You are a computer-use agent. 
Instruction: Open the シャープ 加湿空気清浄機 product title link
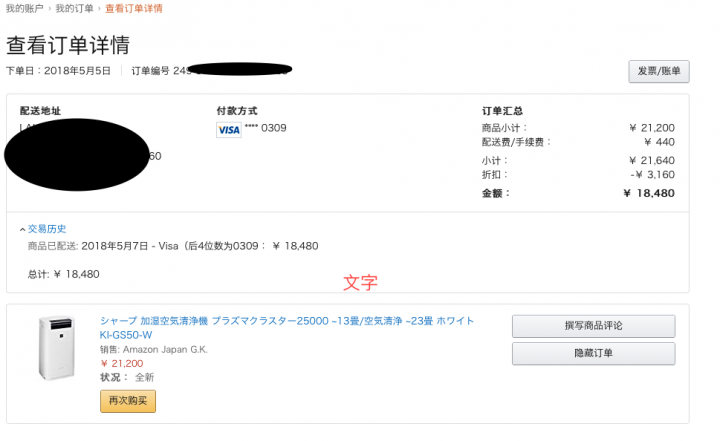point(287,328)
